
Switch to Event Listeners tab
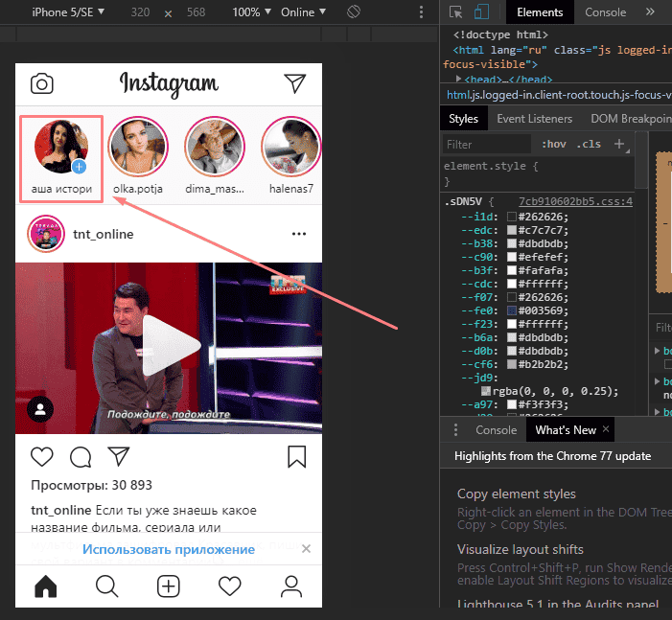point(534,119)
